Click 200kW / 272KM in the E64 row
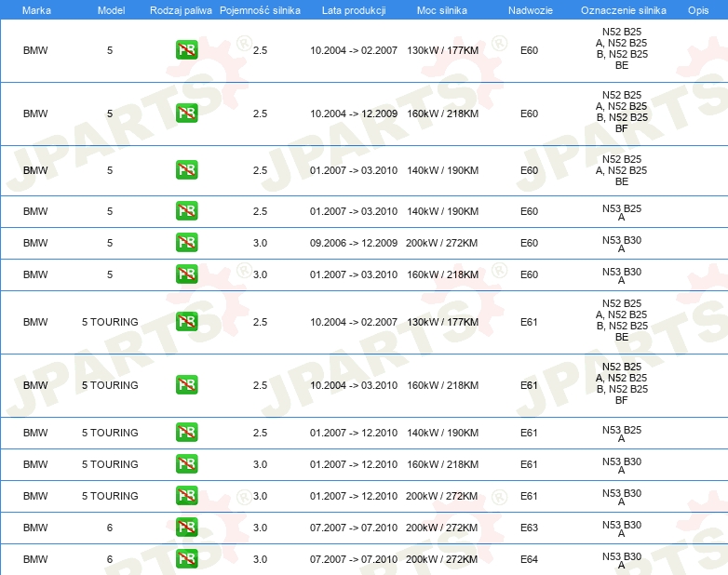Viewport: 728px width, 575px height. (441, 559)
